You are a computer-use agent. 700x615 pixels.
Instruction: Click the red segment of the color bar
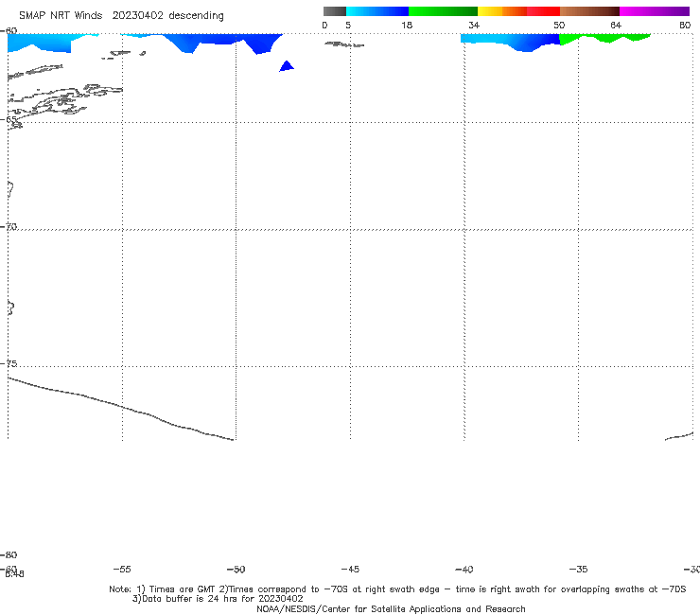tap(543, 11)
